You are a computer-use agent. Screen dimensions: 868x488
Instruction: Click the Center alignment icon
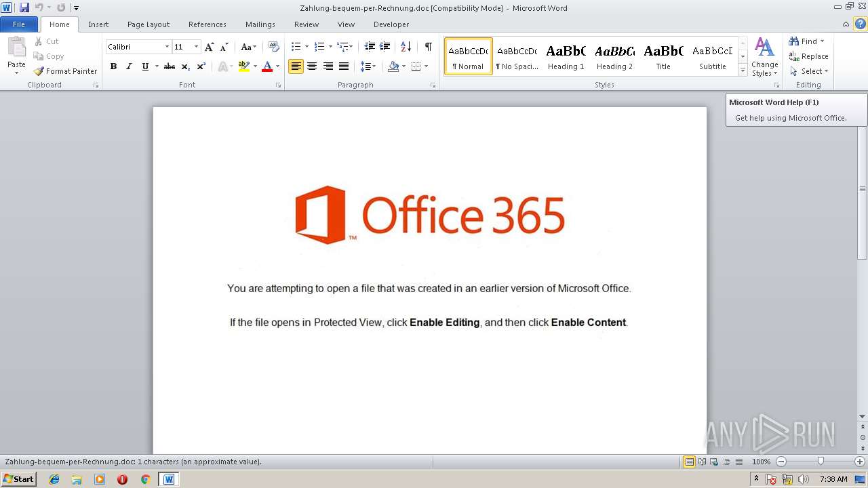(x=312, y=66)
